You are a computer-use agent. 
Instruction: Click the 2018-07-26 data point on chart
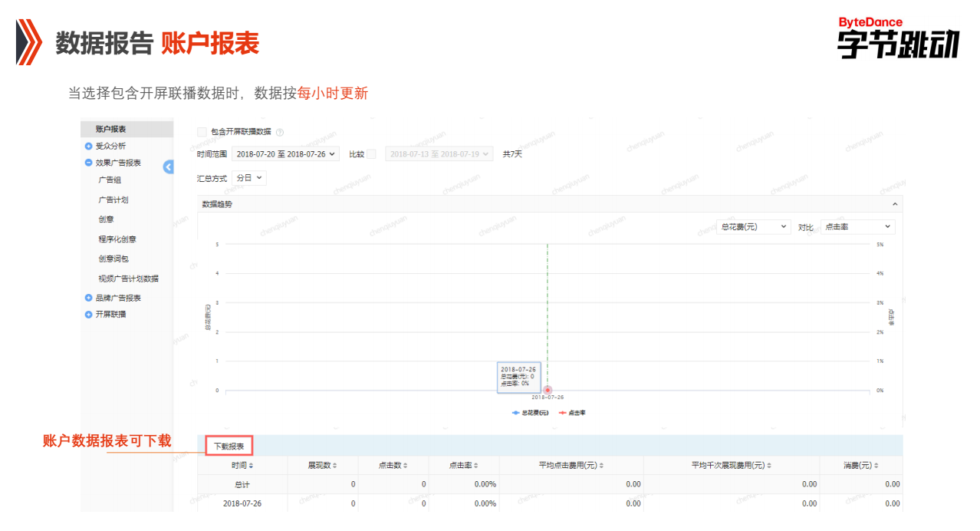tap(548, 391)
